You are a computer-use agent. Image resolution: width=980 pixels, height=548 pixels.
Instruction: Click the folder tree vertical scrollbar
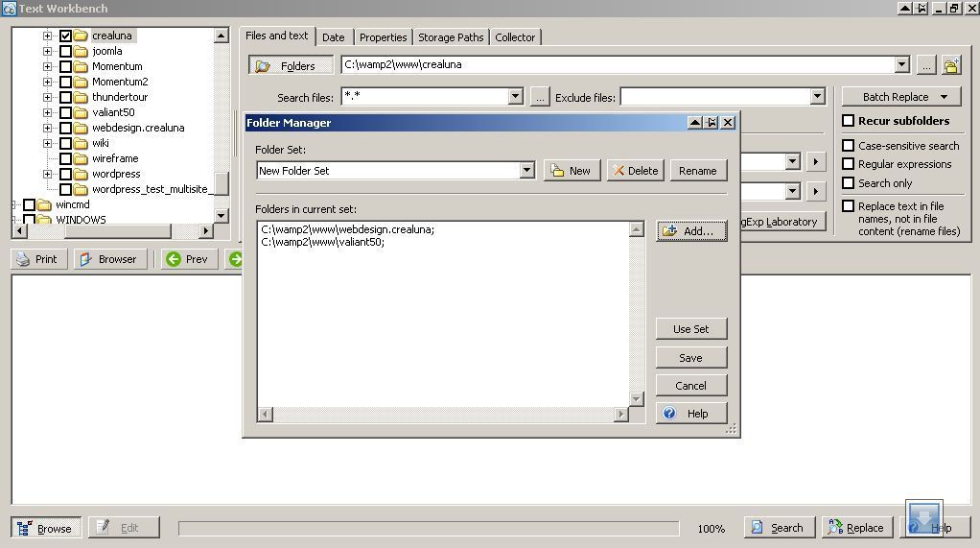222,126
